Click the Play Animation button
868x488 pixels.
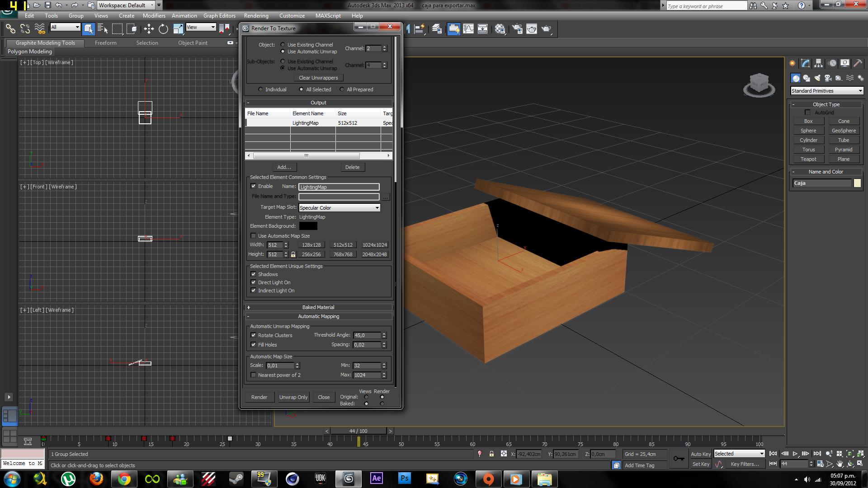(795, 454)
